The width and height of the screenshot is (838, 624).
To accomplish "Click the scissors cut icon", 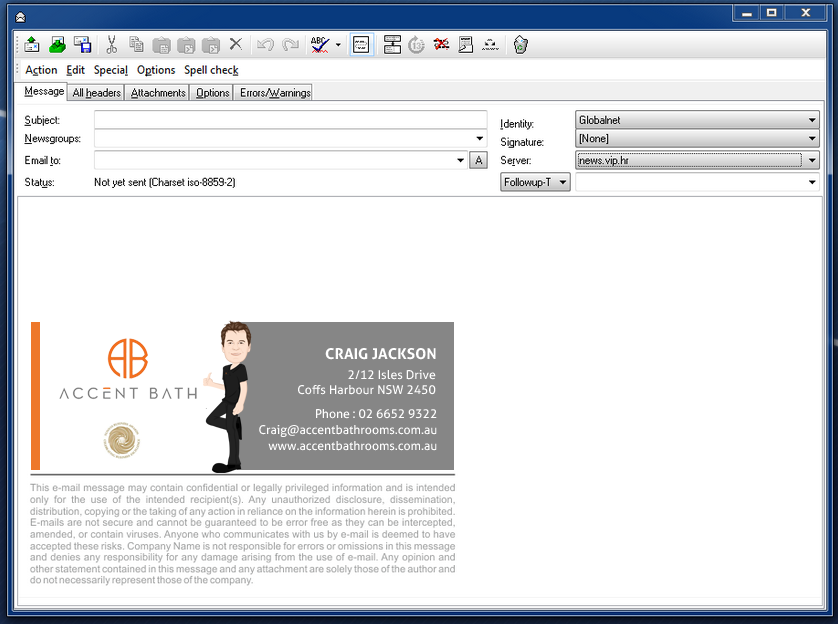I will tap(111, 45).
